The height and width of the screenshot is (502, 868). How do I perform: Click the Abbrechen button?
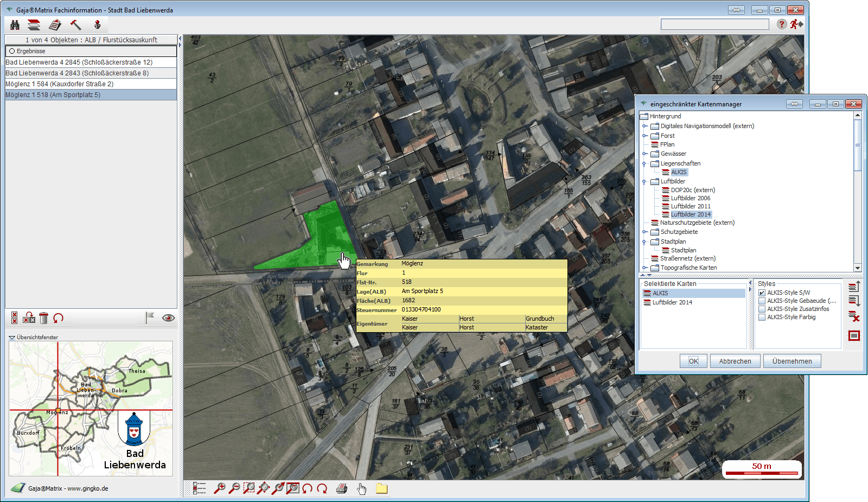(x=735, y=361)
